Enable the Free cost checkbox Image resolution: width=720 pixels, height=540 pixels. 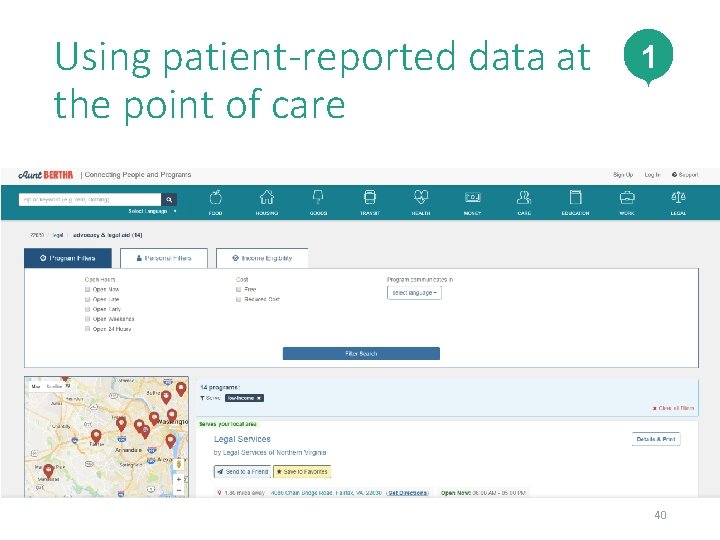(x=238, y=289)
